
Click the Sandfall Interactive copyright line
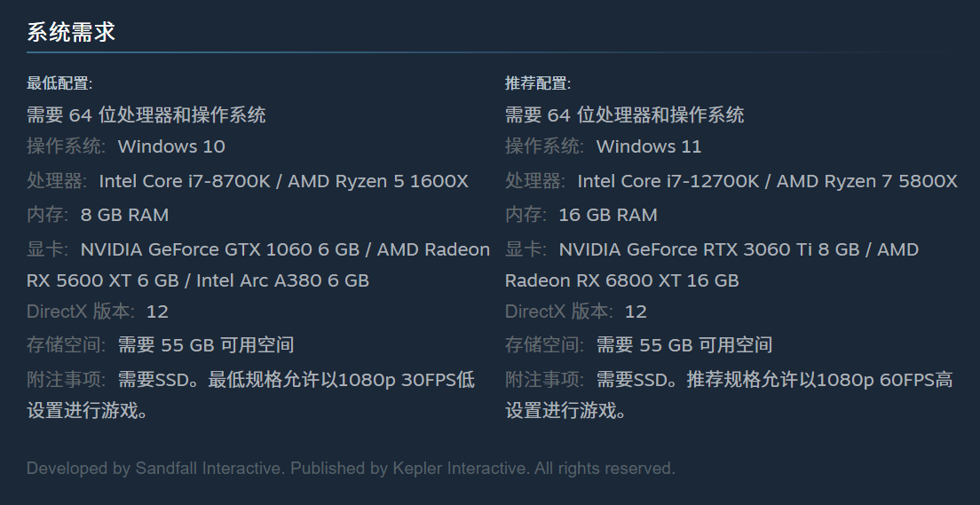[351, 468]
